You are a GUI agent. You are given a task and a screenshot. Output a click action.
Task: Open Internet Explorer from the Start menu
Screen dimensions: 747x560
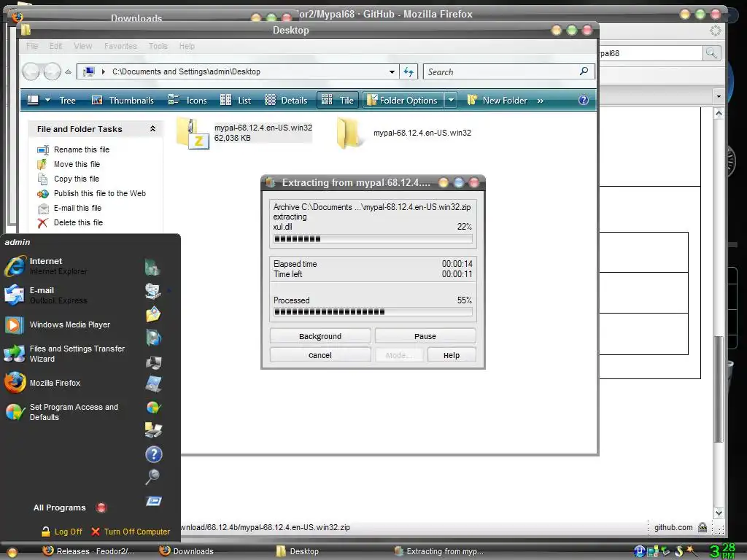[46, 265]
